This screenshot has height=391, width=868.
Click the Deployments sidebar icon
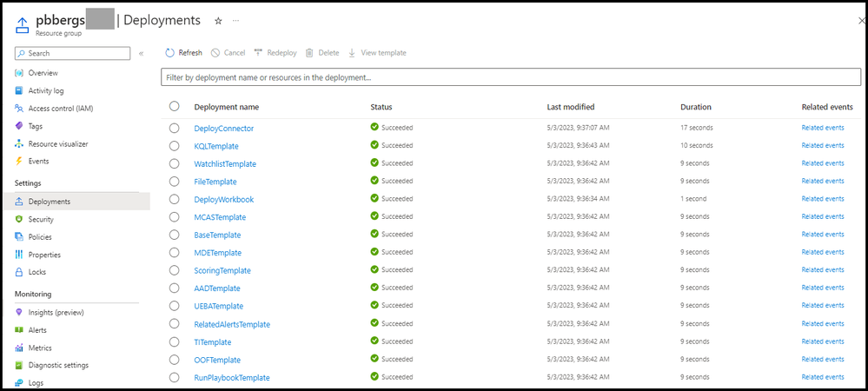pos(19,202)
